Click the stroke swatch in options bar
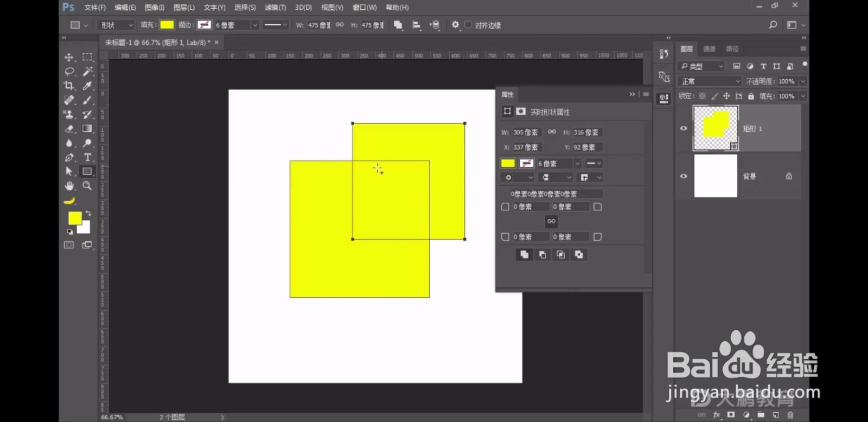 click(x=205, y=25)
